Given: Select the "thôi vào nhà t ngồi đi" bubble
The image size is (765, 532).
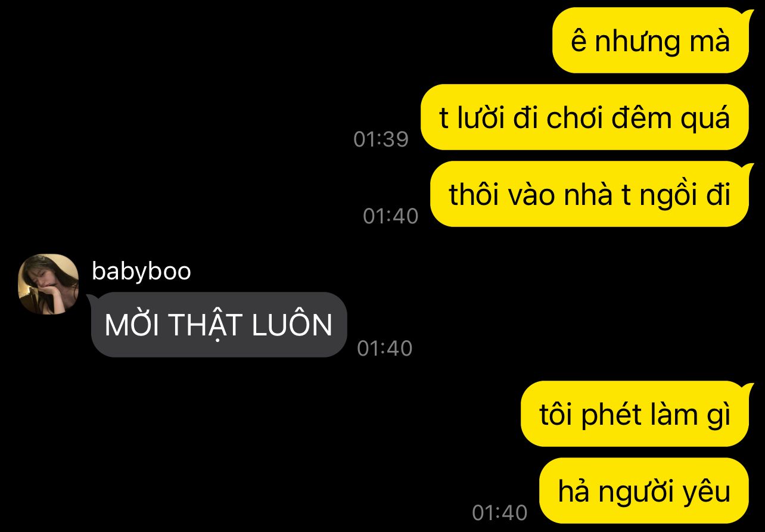Looking at the screenshot, I should tap(589, 194).
